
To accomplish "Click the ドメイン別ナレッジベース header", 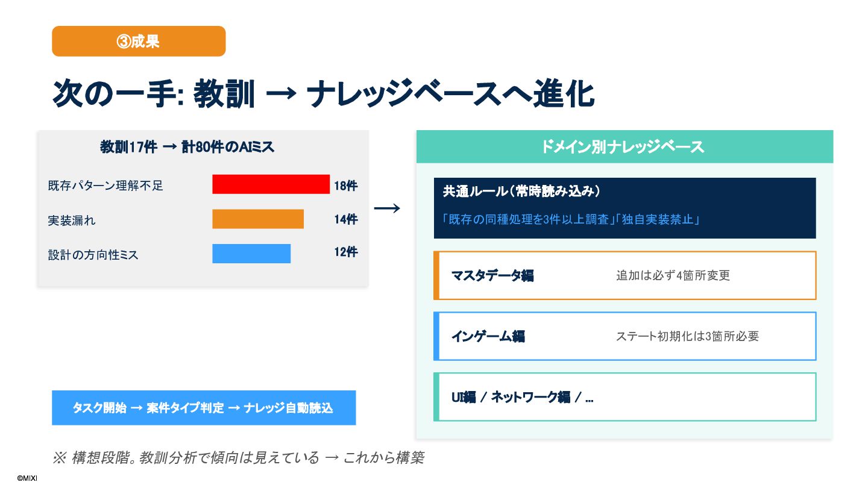I will point(624,146).
